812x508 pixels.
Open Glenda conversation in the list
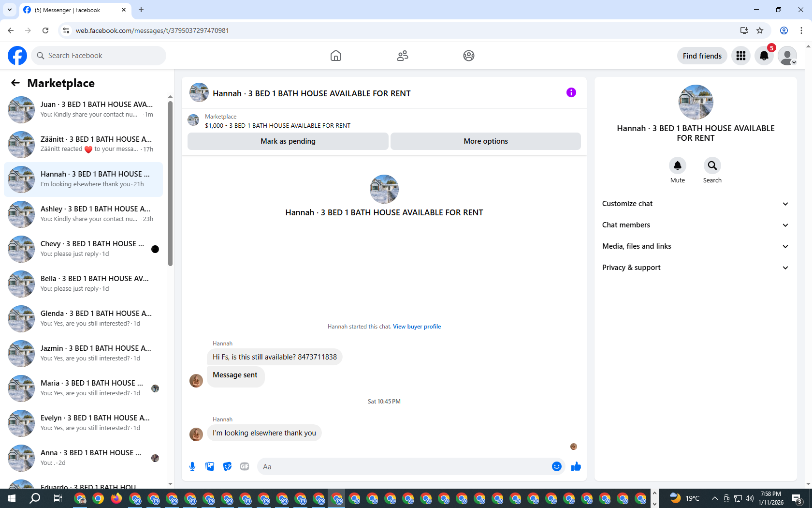pyautogui.click(x=83, y=318)
